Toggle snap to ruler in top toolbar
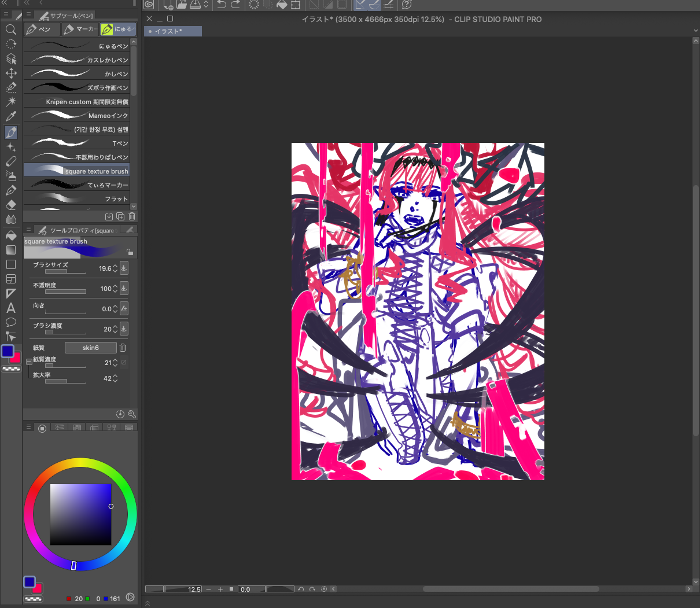Image resolution: width=700 pixels, height=608 pixels. pos(360,5)
